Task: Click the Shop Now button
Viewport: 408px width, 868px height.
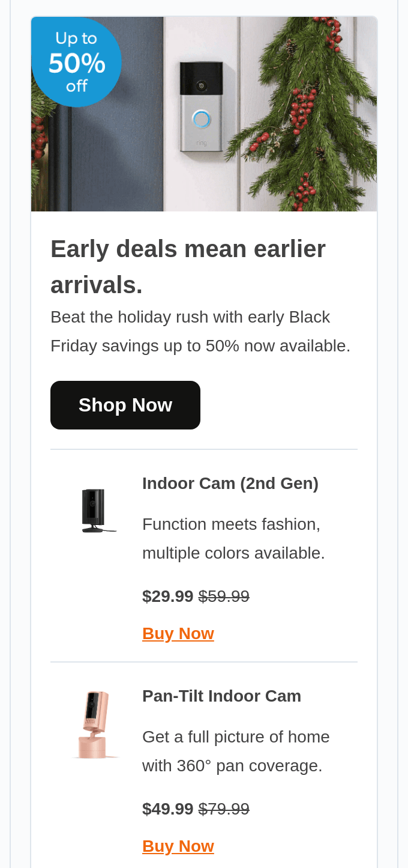Action: coord(125,404)
